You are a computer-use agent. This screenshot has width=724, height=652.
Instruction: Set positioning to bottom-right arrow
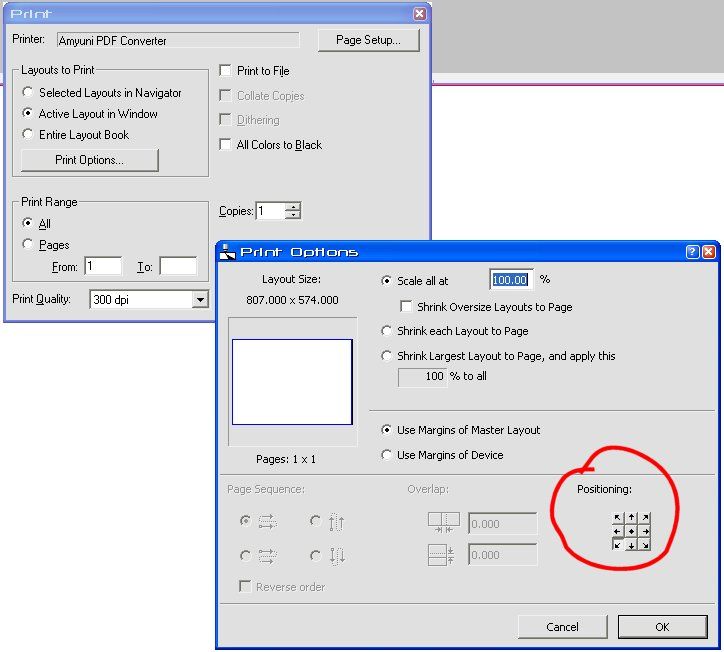point(645,545)
